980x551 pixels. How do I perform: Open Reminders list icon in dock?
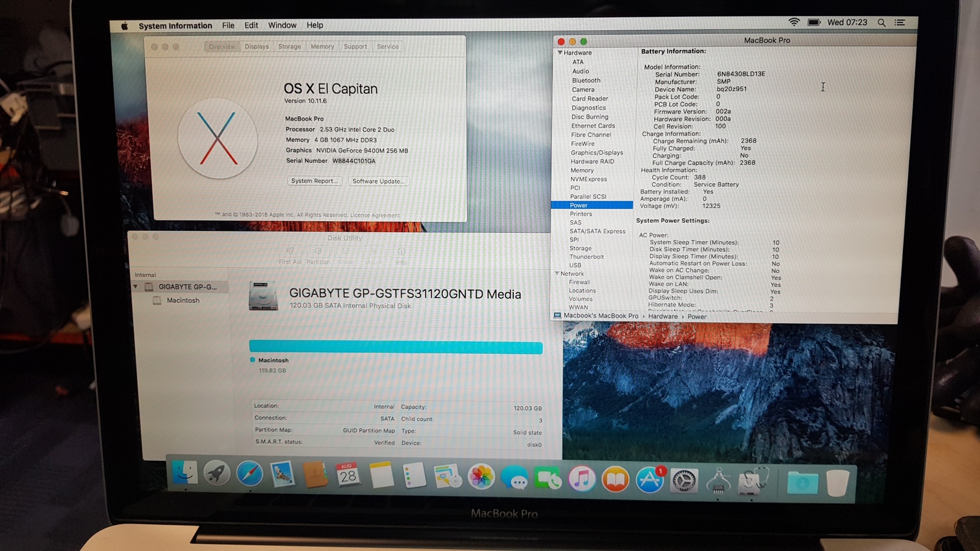[415, 476]
